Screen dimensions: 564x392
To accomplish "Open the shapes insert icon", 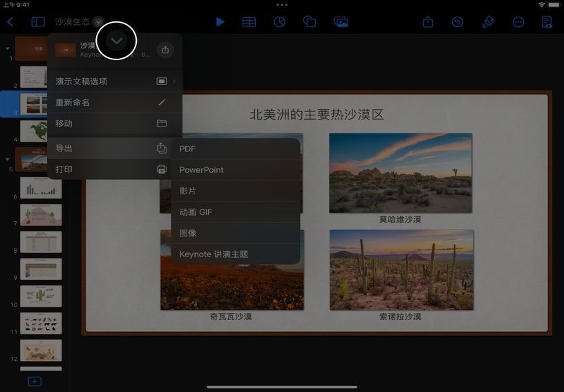I will pyautogui.click(x=310, y=22).
